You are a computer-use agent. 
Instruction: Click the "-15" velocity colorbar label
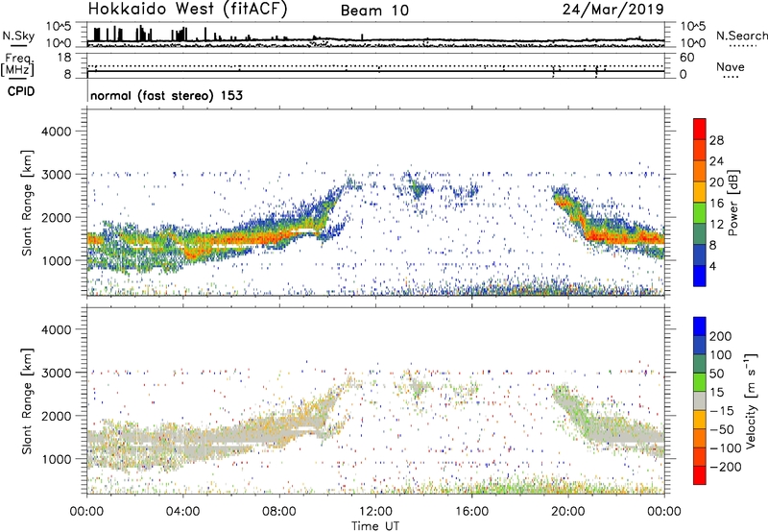722,411
